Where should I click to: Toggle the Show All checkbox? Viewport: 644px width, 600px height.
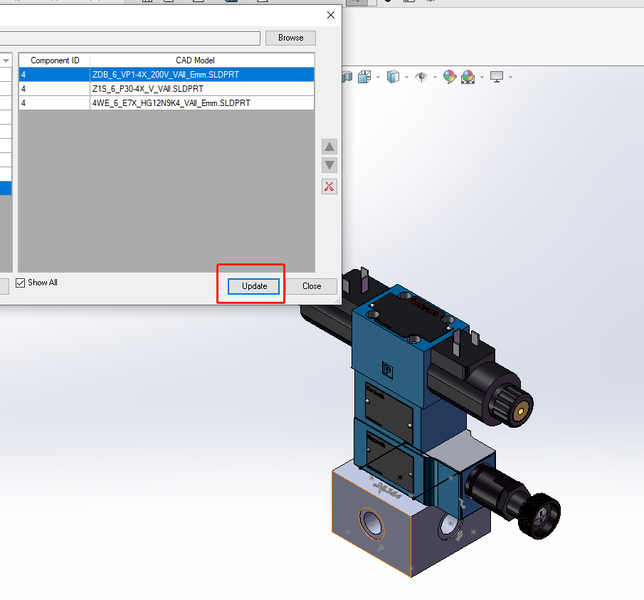click(20, 283)
